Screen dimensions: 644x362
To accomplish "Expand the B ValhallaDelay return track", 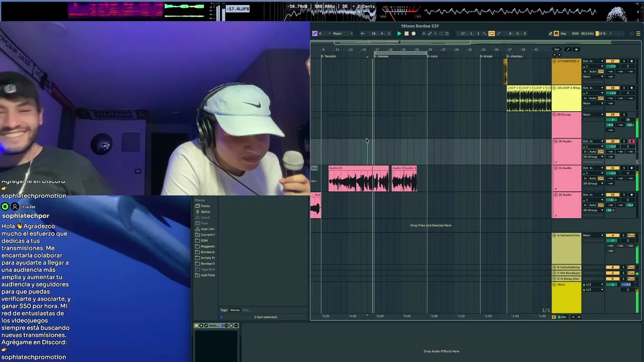I will tap(554, 267).
